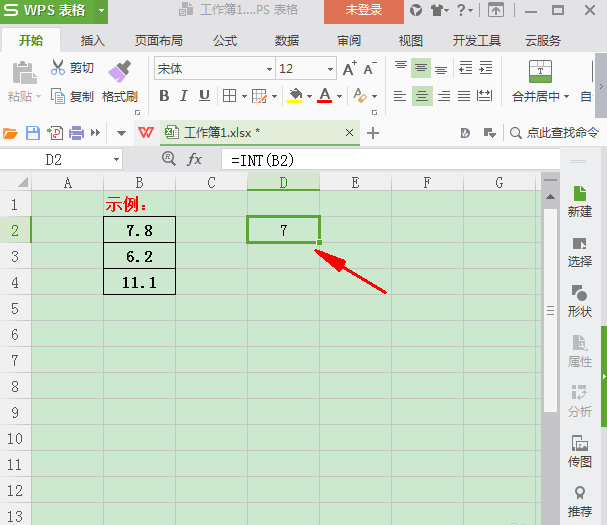Open the font size dropdown 12
This screenshot has width=607, height=525.
tap(330, 69)
